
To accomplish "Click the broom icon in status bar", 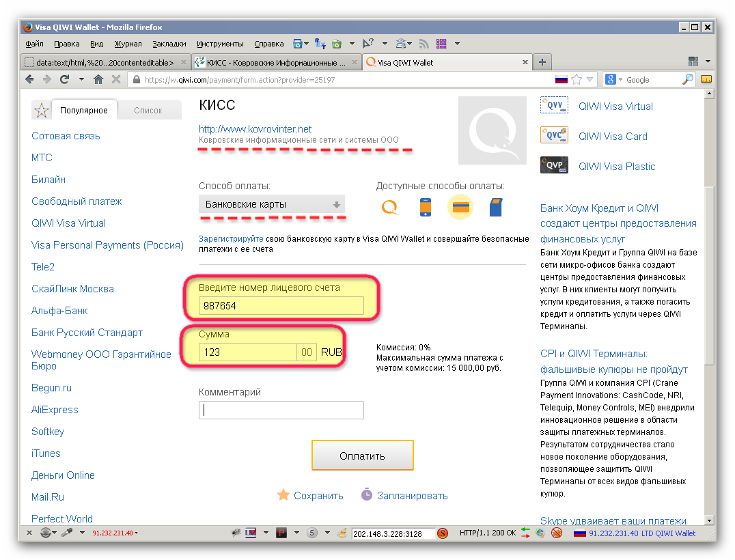I will (x=343, y=533).
